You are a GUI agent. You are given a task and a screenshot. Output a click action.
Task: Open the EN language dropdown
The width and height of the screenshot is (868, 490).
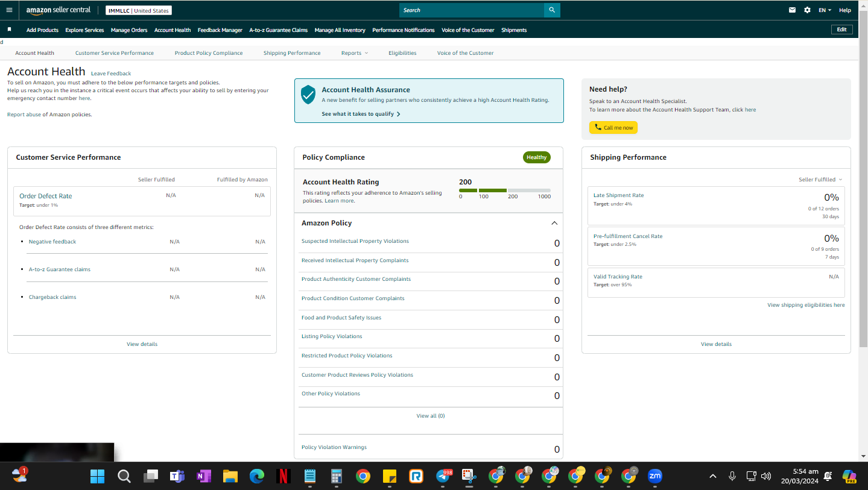(825, 10)
